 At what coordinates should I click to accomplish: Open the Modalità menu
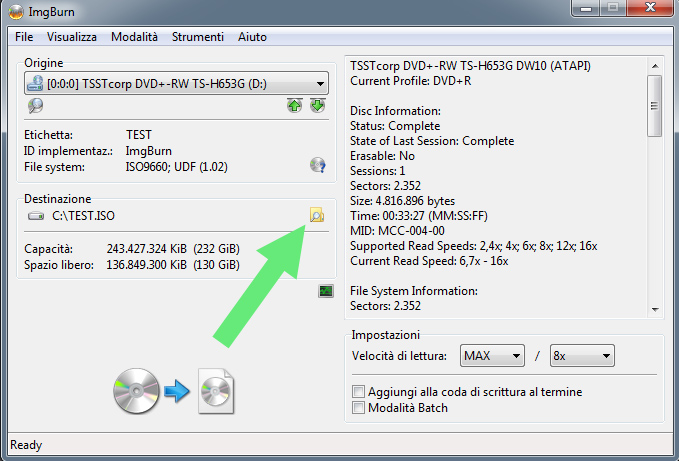pos(134,37)
